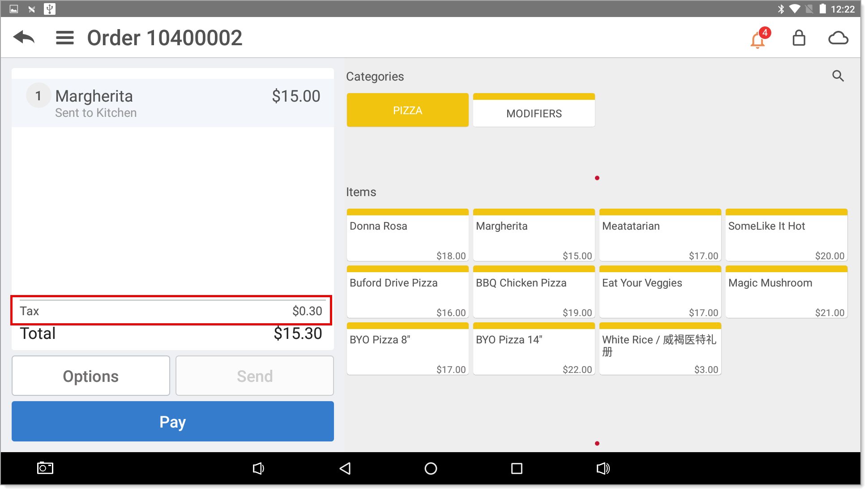Tap the cloud sync icon
Screen dimensions: 868x492
coord(838,38)
